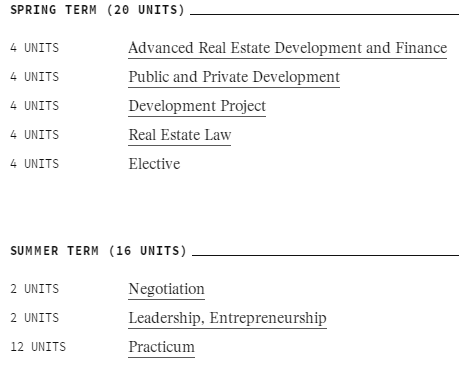Click 4 Units label beside Development Project
This screenshot has height=369, width=459.
point(35,106)
